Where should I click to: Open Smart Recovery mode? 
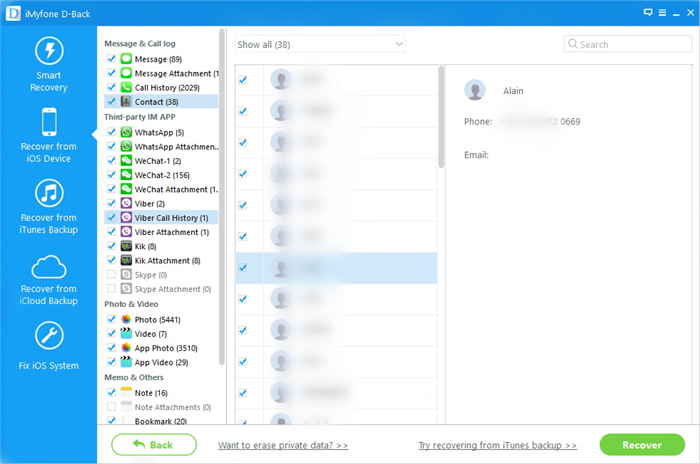[49, 65]
